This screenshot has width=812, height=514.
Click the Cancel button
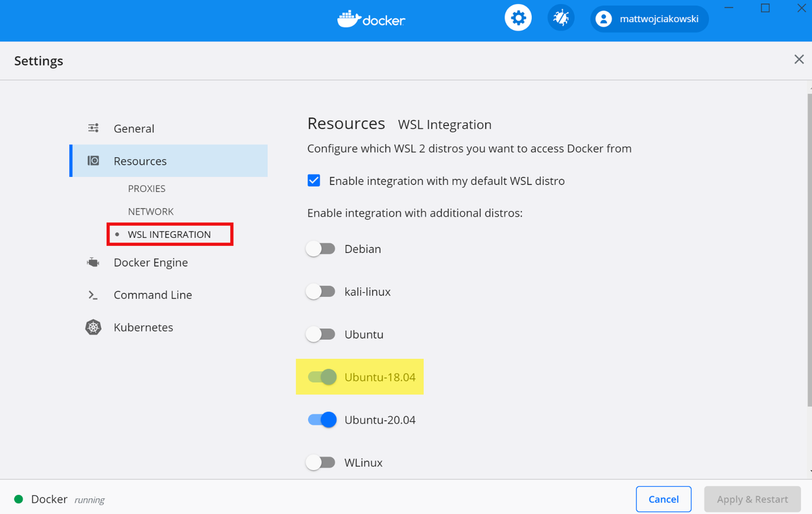[x=664, y=499]
